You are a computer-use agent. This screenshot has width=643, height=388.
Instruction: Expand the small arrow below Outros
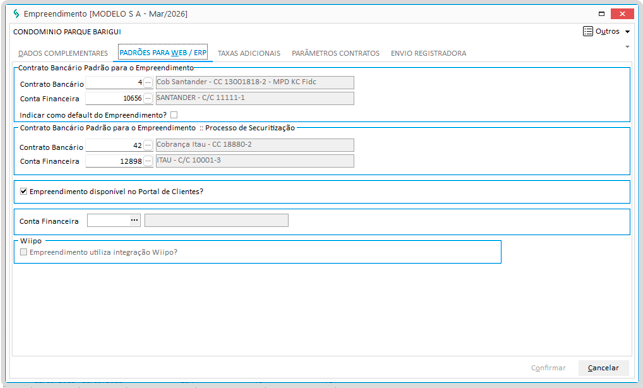(x=627, y=47)
